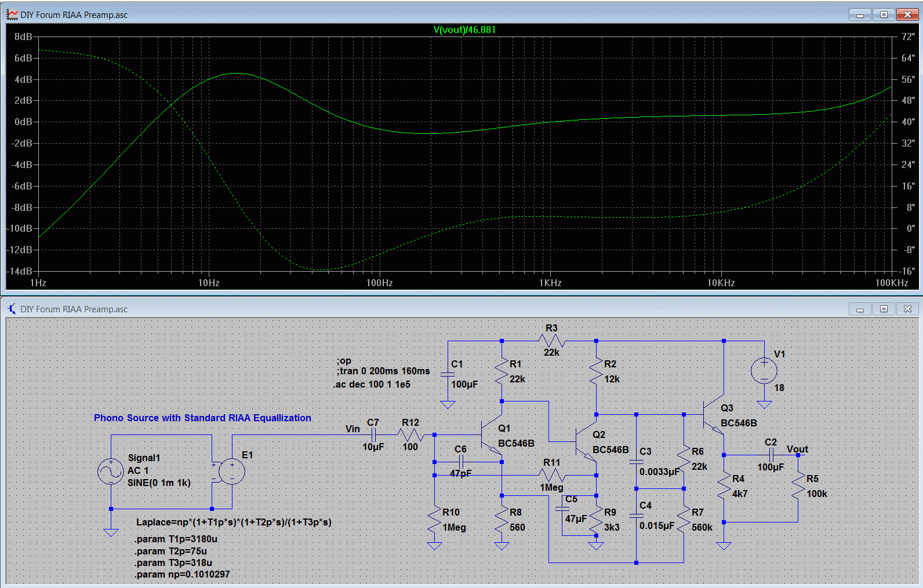The image size is (923, 588).
Task: Click the AC 1 source value
Action: 138,470
